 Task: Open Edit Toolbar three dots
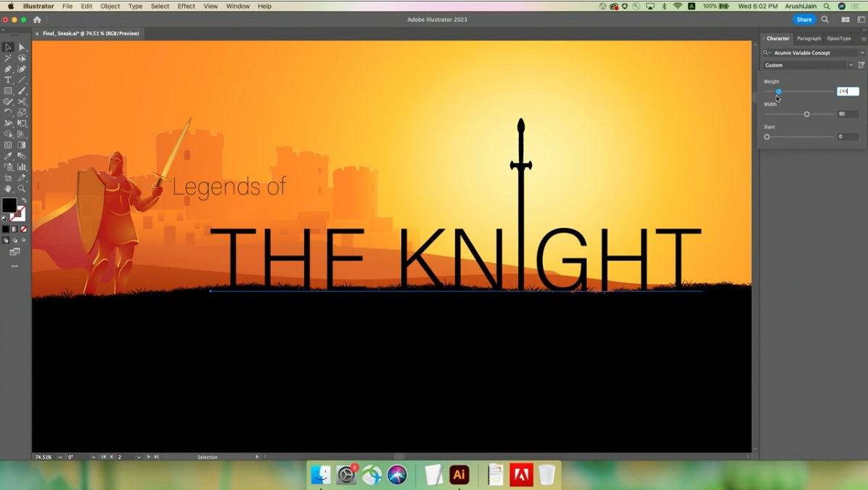(x=15, y=266)
